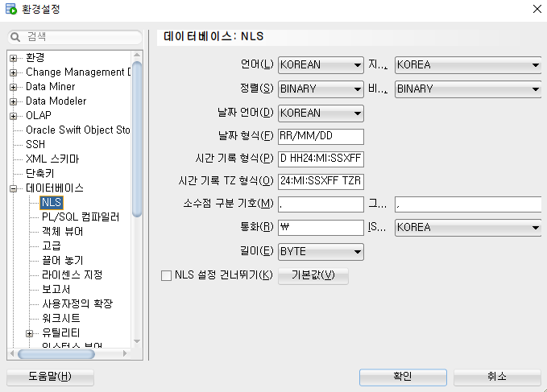The width and height of the screenshot is (547, 392).
Task: Click the 소수점 구분 기호(M) field
Action: tap(321, 204)
